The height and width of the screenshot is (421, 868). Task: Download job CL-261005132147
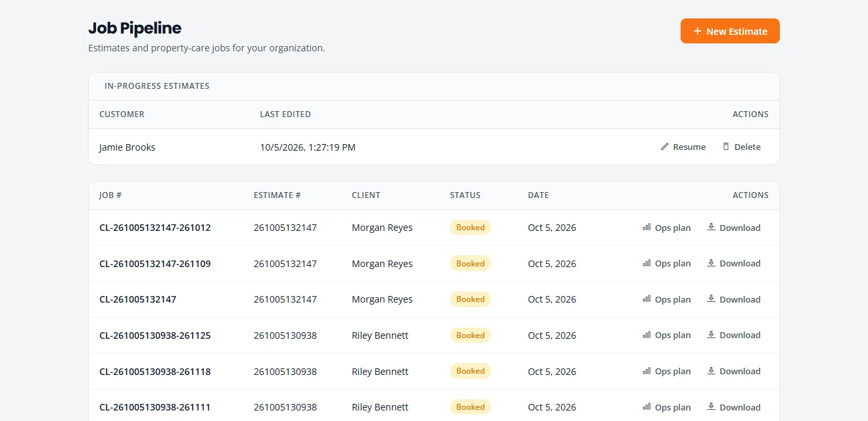(733, 299)
